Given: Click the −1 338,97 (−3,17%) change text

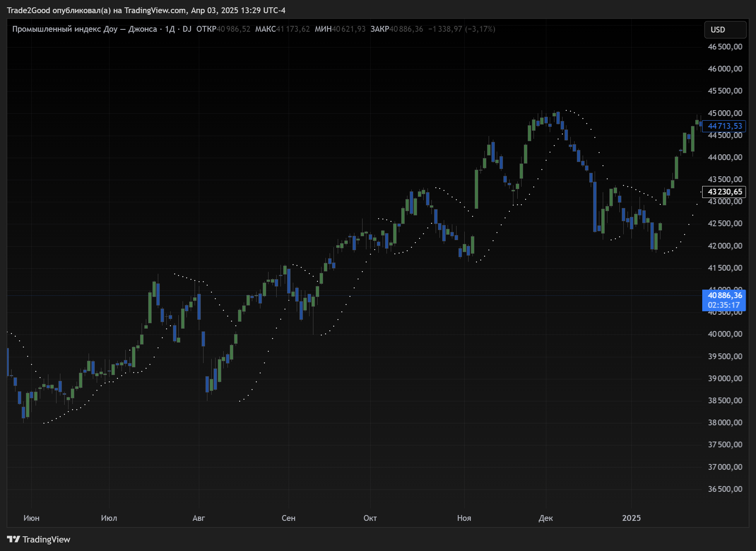Looking at the screenshot, I should pyautogui.click(x=462, y=29).
